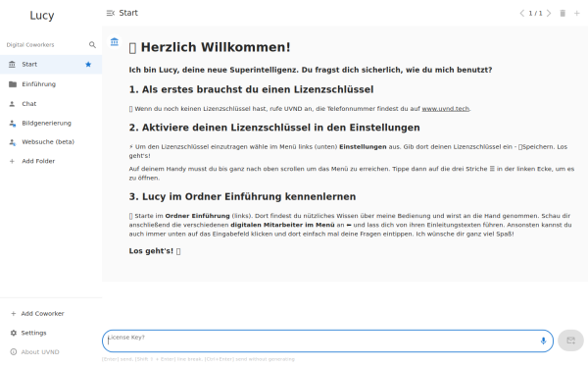Screen dimensions: 588x368
Task: Click the bold word Einstellungen in paragraph
Action: (x=363, y=147)
